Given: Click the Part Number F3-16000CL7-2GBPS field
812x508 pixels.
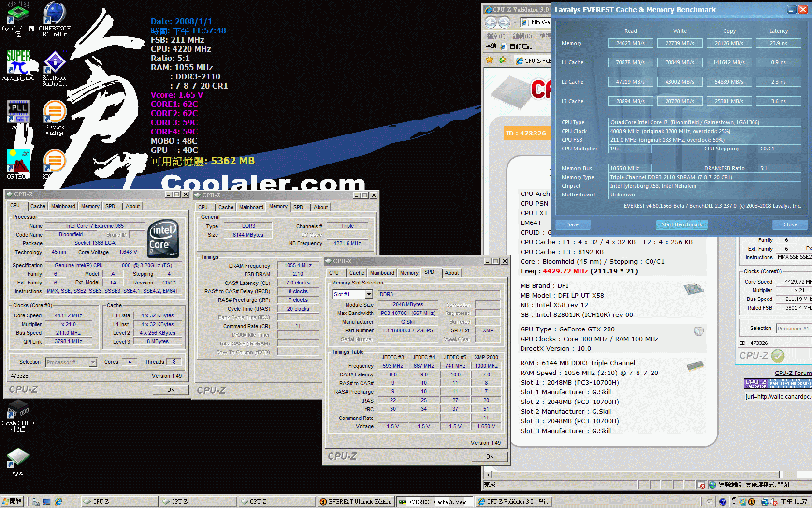Looking at the screenshot, I should pyautogui.click(x=408, y=330).
